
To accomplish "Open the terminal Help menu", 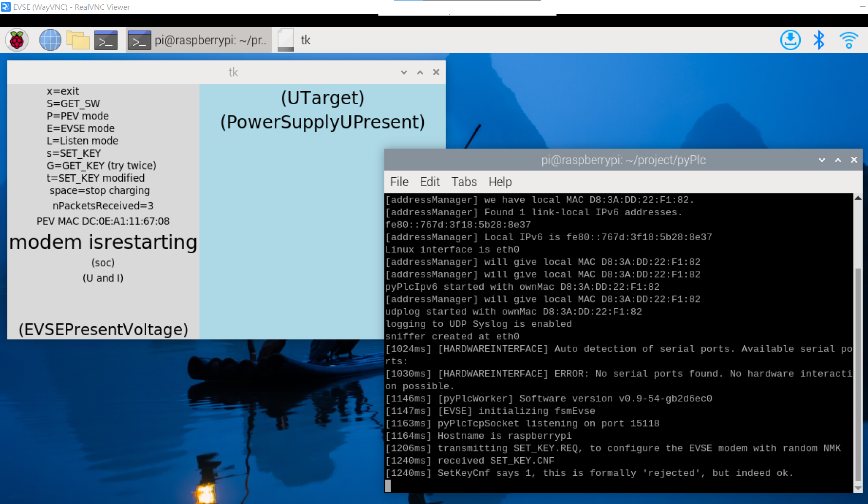I will tap(500, 182).
